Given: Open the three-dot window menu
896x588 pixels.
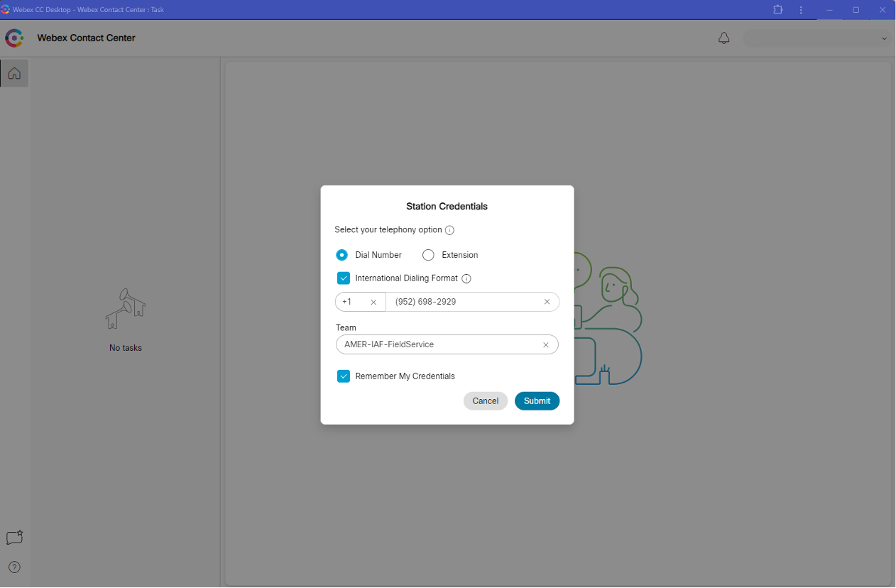Looking at the screenshot, I should tap(801, 10).
